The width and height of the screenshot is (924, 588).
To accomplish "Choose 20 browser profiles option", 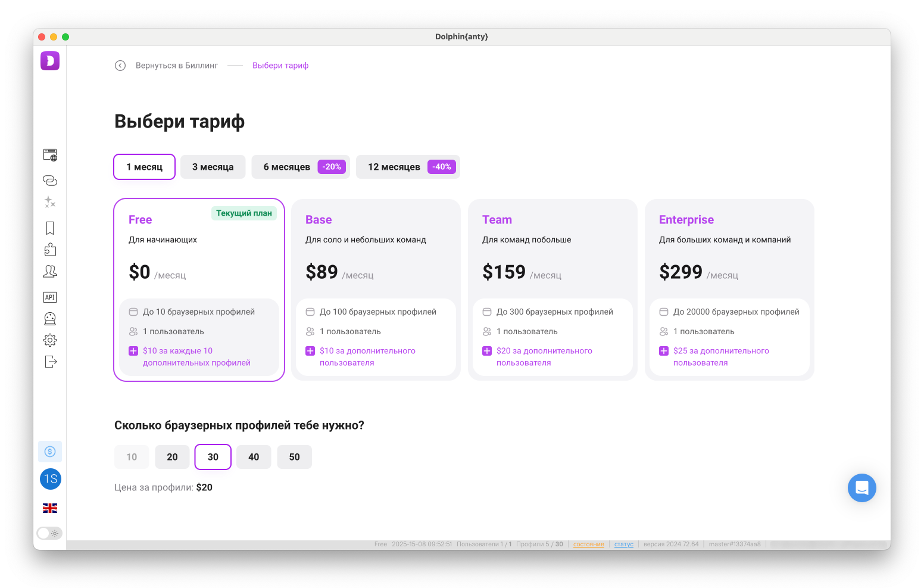I will (172, 457).
